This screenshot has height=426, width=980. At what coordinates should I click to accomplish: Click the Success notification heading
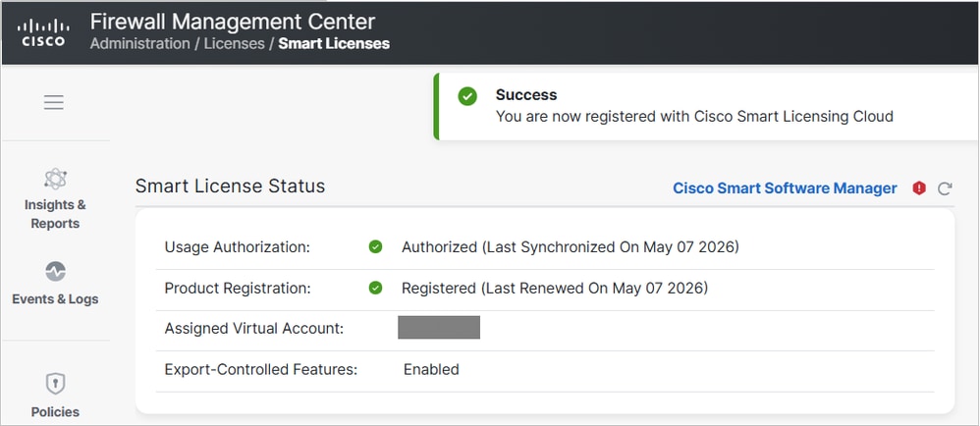pyautogui.click(x=526, y=95)
